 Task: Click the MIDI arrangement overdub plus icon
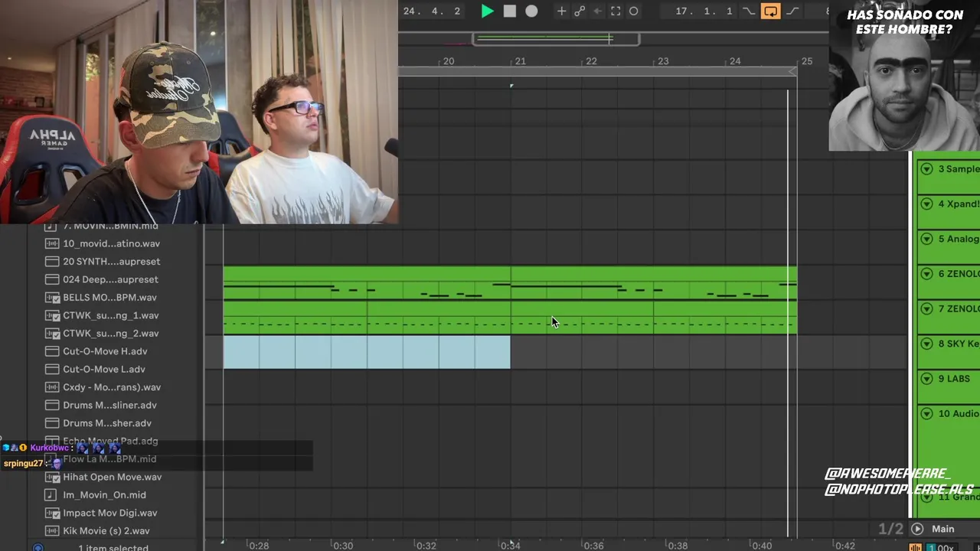point(561,11)
